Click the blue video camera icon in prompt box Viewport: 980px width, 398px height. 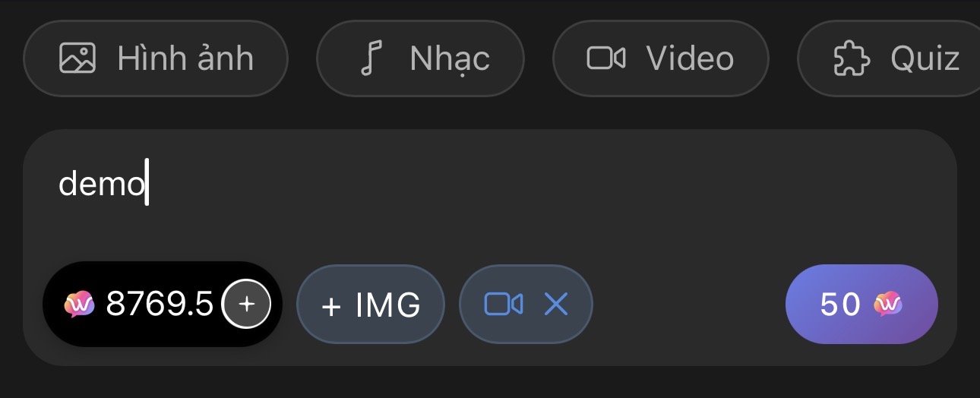[504, 305]
